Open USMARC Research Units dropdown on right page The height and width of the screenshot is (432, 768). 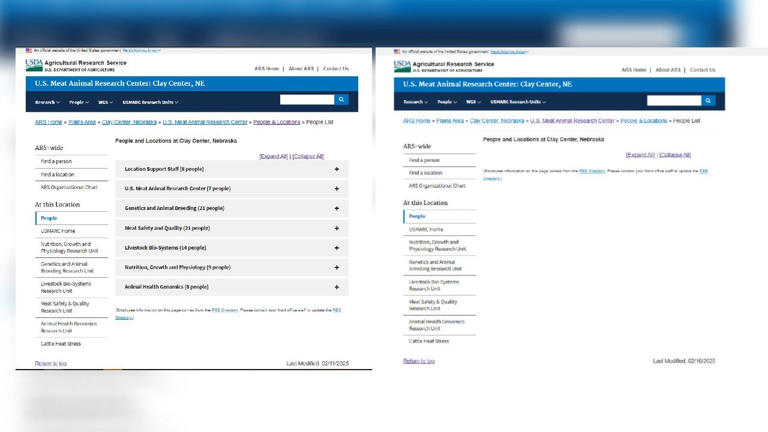tap(518, 102)
